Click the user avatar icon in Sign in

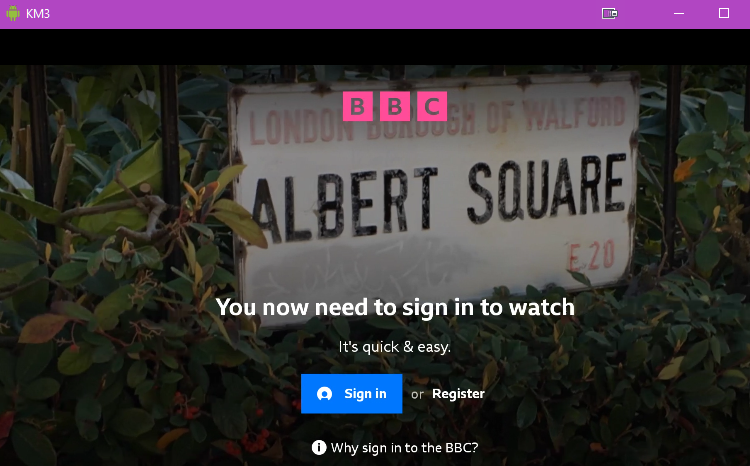(324, 394)
